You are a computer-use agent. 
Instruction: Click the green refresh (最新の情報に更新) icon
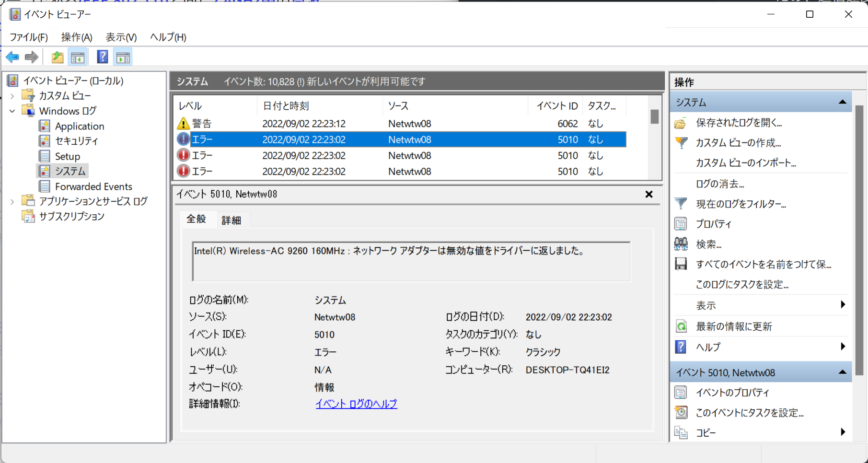(x=681, y=326)
